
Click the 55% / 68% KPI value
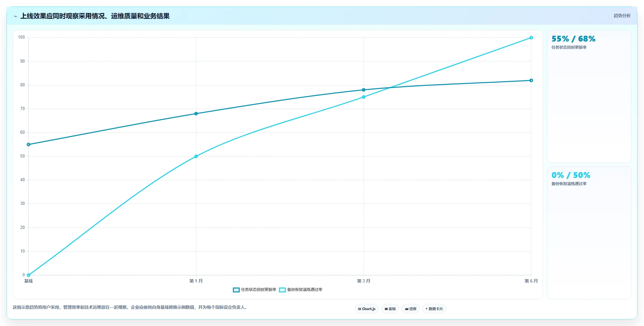pyautogui.click(x=574, y=39)
